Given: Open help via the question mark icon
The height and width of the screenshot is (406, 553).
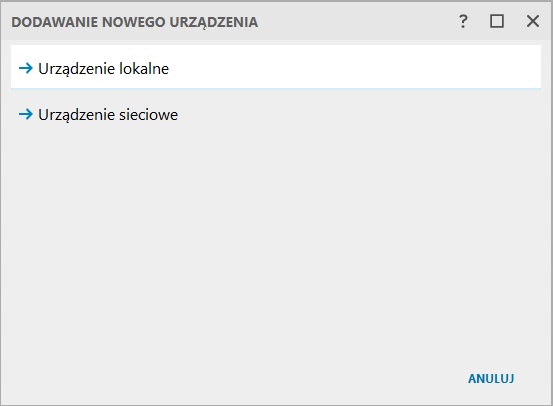Looking at the screenshot, I should click(463, 22).
